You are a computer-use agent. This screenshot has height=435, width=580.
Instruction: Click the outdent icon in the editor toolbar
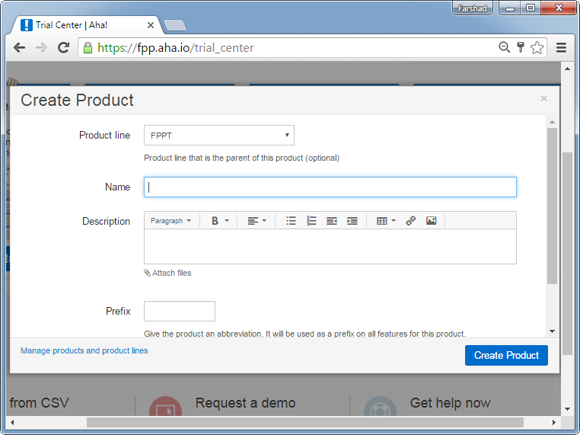pyautogui.click(x=332, y=221)
